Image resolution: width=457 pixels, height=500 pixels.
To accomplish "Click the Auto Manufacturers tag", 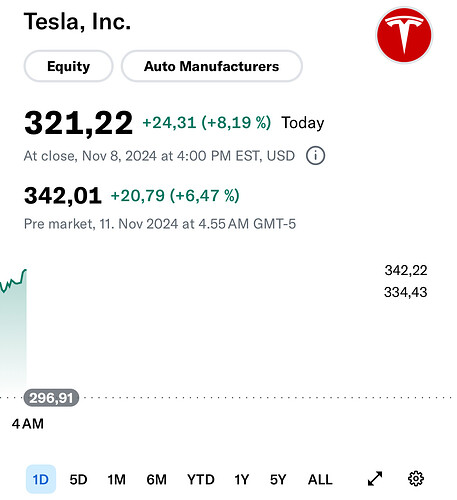I will (212, 66).
